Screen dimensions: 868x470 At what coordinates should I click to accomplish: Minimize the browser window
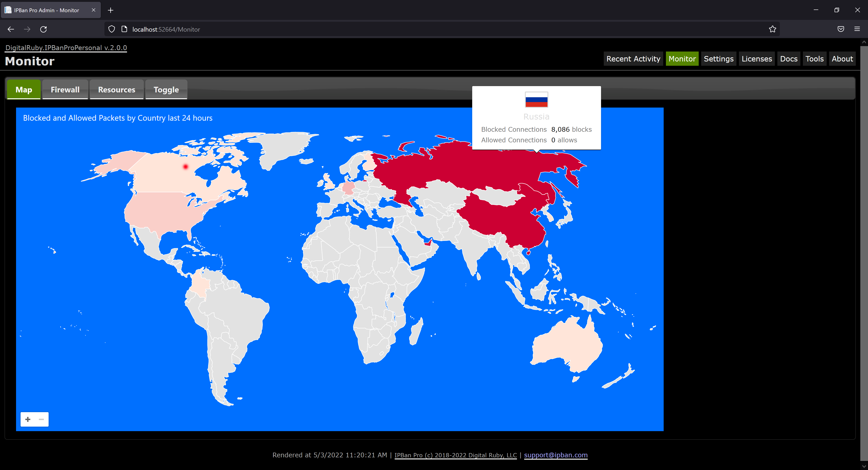[816, 10]
